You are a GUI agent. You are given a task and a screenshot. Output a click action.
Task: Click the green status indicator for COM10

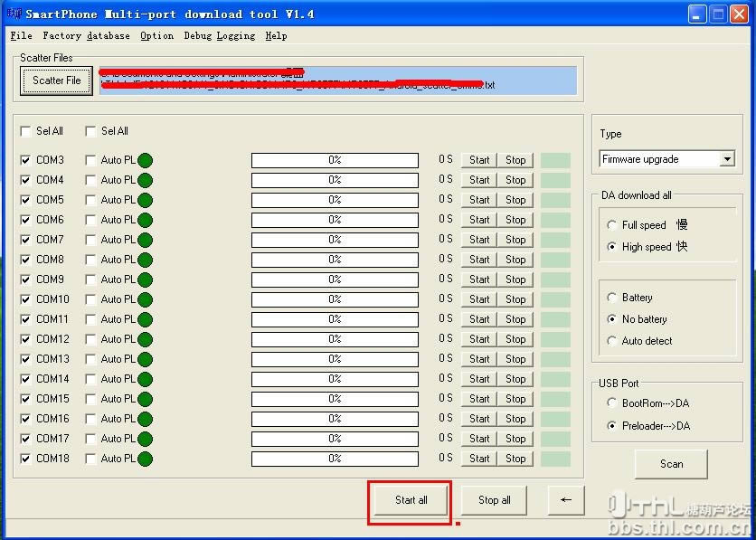(145, 299)
